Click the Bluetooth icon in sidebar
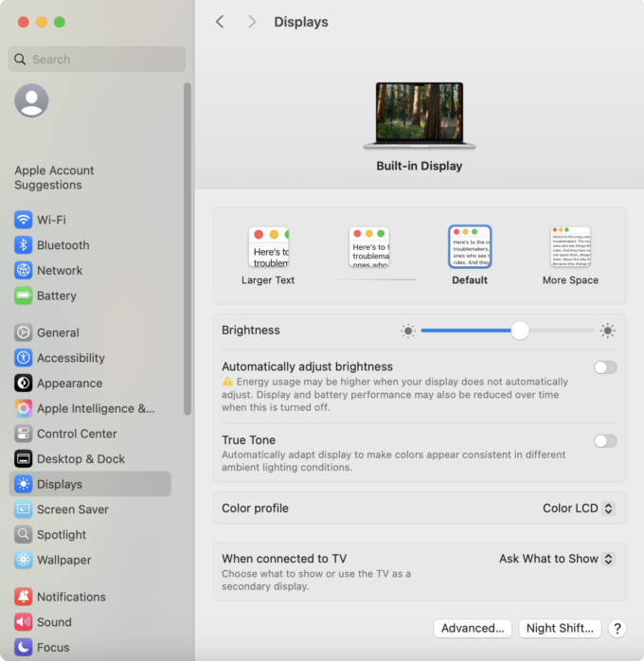This screenshot has width=644, height=661. 23,245
